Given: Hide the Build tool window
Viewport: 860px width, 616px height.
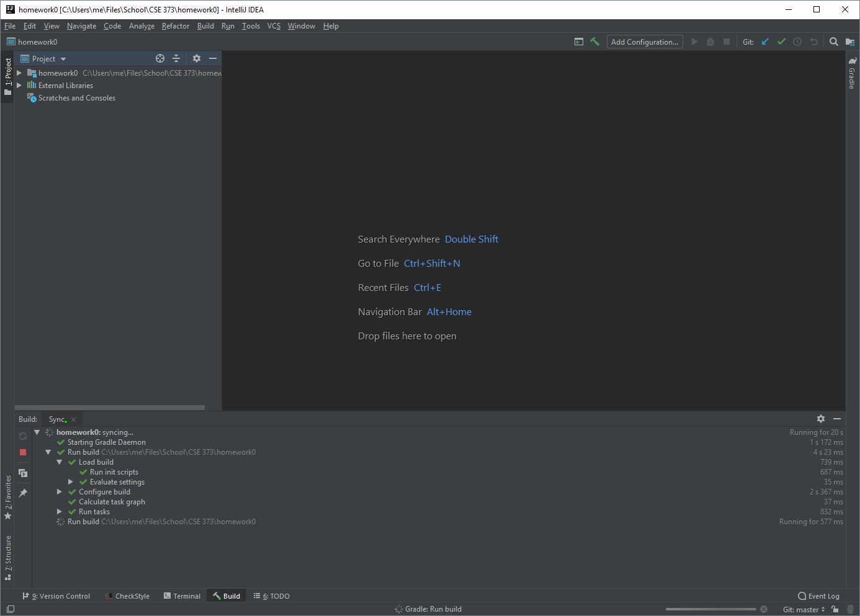Looking at the screenshot, I should pos(837,419).
